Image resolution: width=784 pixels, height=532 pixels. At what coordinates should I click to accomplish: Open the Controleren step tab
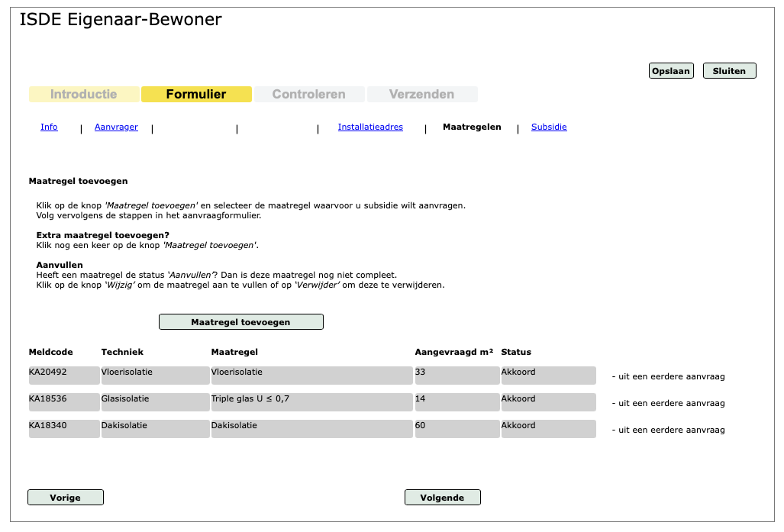[308, 95]
